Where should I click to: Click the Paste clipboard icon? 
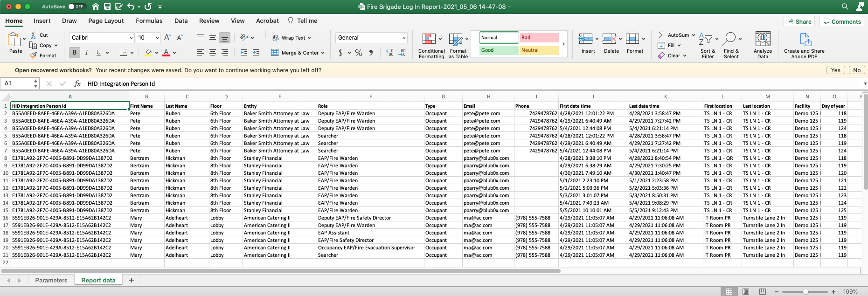pyautogui.click(x=15, y=40)
